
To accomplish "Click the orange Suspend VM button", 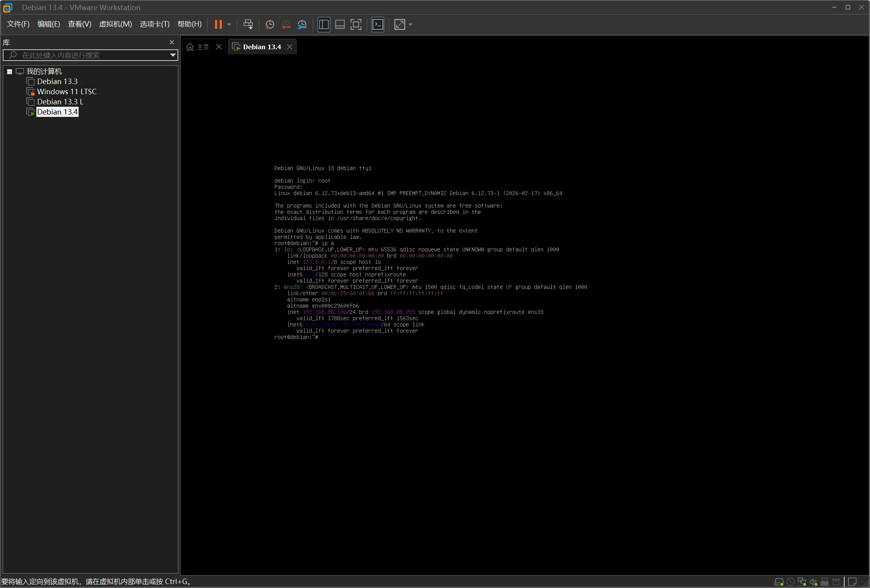I will coord(218,25).
